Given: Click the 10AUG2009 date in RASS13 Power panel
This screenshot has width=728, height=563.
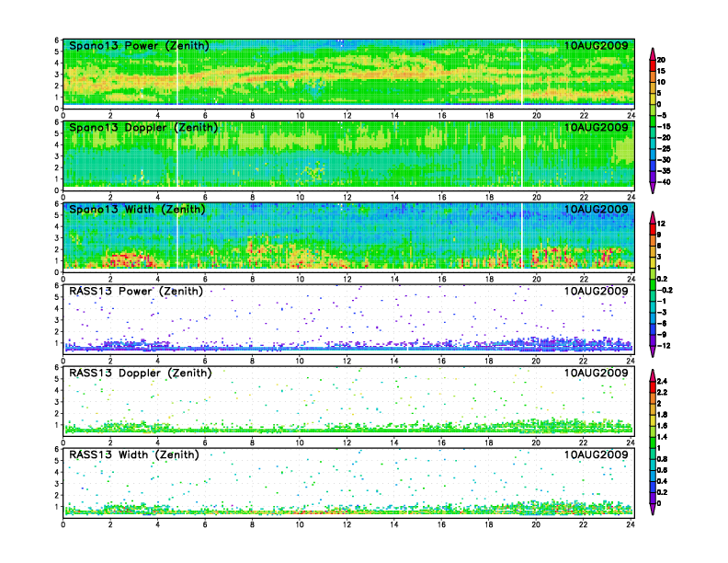Looking at the screenshot, I should (596, 292).
